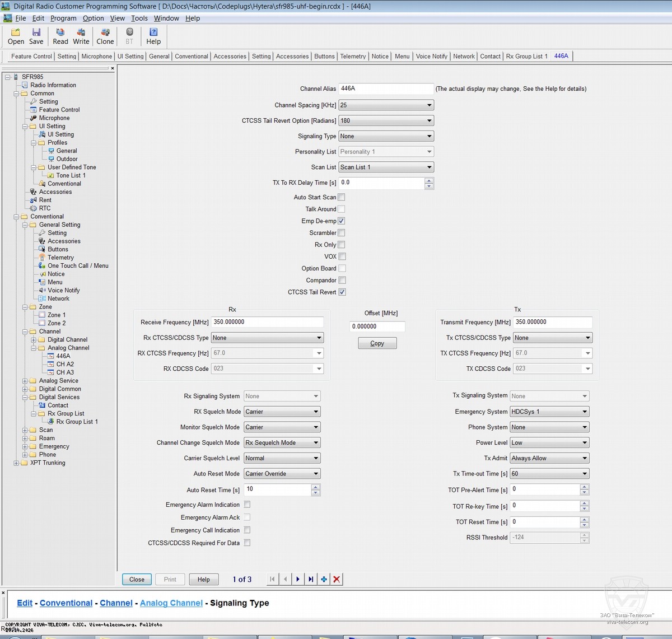
Task: Open the Power Level dropdown
Action: [549, 442]
